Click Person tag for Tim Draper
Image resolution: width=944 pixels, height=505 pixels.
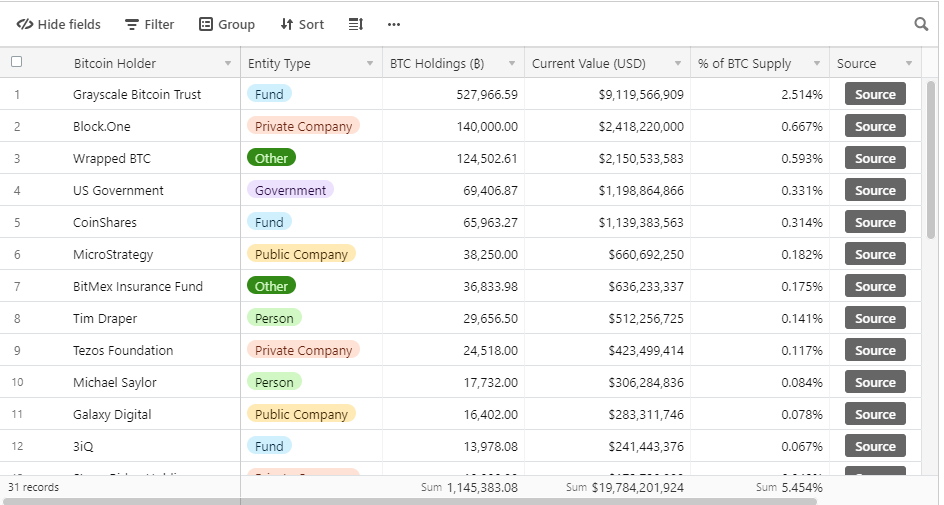pyautogui.click(x=274, y=318)
